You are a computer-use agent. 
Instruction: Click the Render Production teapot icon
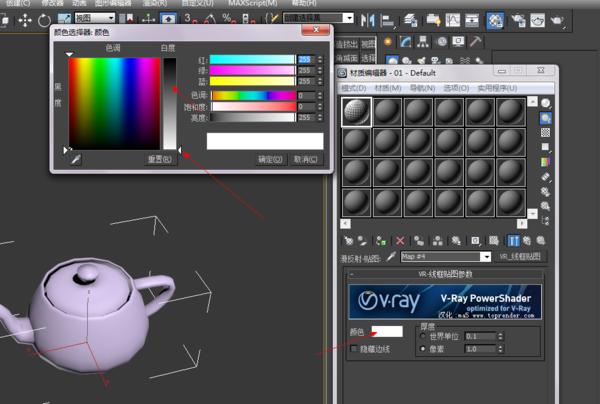tap(558, 20)
